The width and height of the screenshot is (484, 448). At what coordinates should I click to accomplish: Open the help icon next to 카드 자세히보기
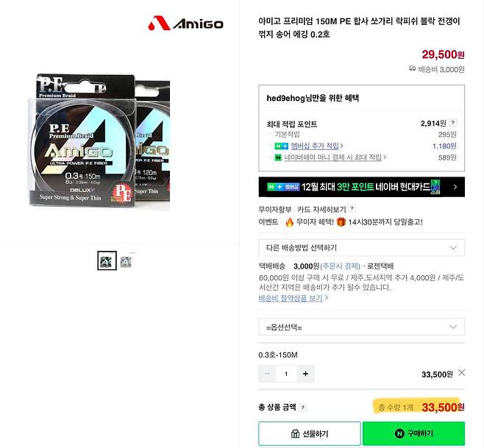(352, 208)
